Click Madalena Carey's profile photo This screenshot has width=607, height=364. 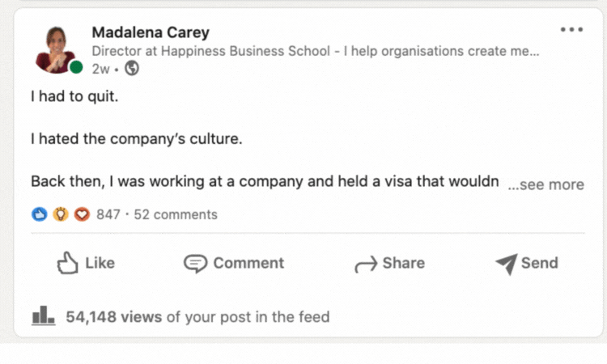click(55, 48)
